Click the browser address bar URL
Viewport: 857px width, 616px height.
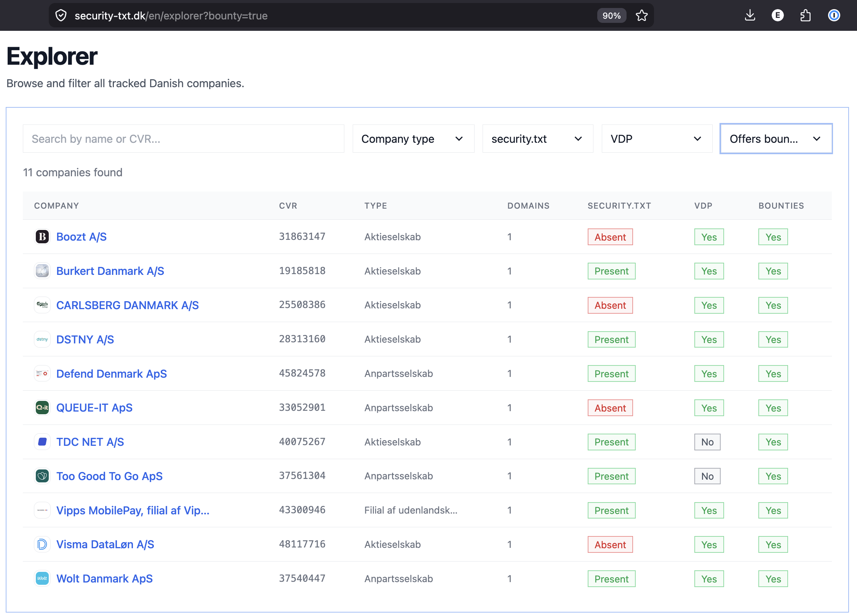pyautogui.click(x=171, y=16)
